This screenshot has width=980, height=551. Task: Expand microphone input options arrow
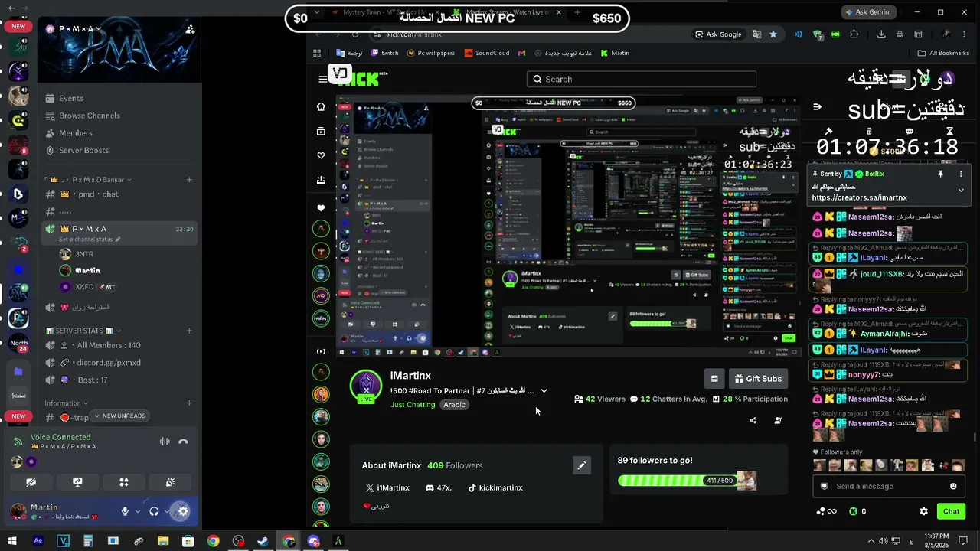[138, 511]
